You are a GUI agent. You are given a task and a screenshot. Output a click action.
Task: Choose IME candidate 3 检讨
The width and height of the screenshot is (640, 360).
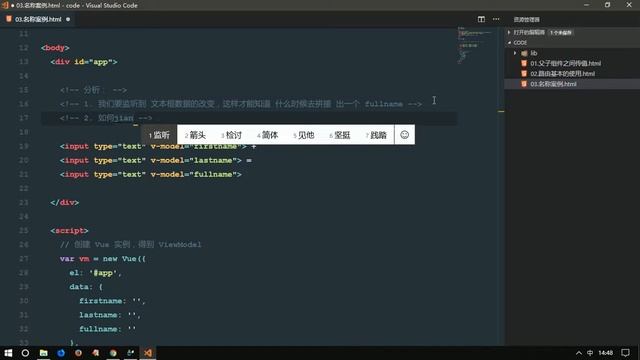coord(231,135)
